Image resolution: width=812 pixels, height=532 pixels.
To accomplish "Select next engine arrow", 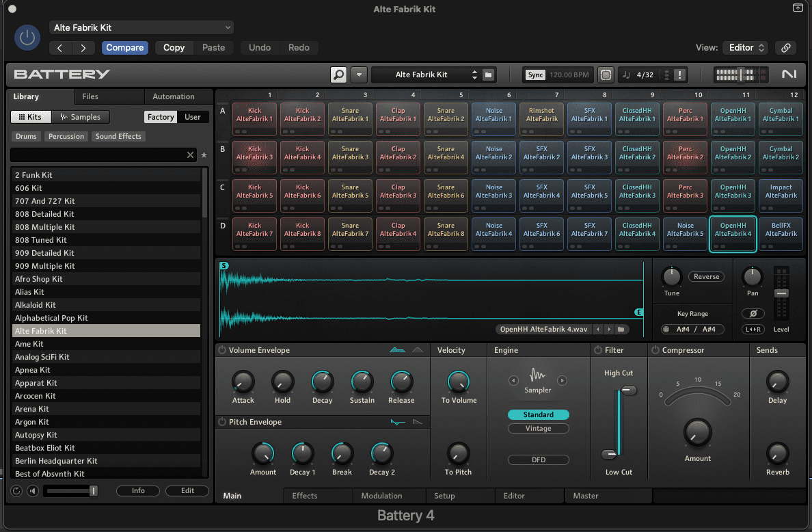I will 562,380.
